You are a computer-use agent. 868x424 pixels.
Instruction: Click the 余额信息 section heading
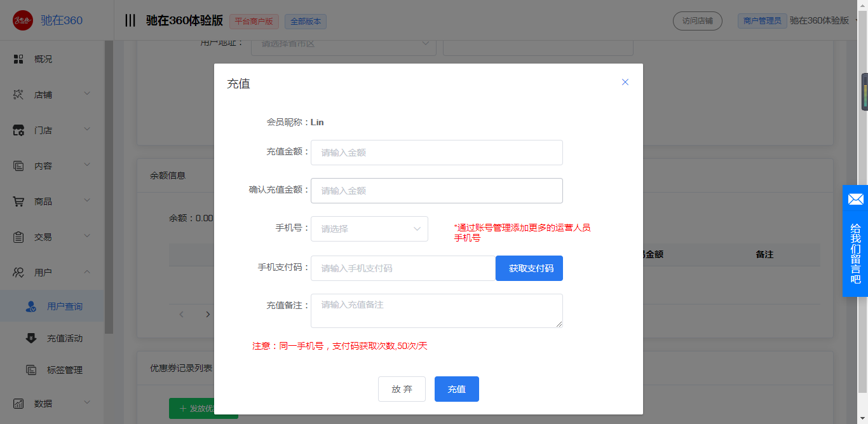pyautogui.click(x=168, y=175)
